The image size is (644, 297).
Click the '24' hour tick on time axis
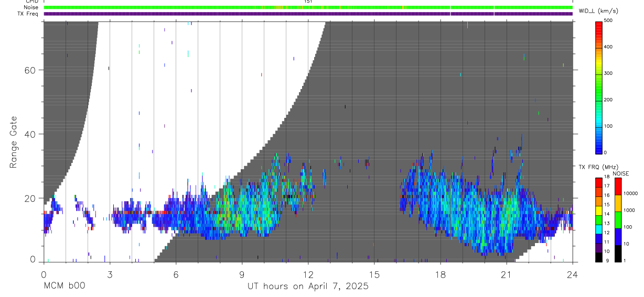pyautogui.click(x=573, y=274)
